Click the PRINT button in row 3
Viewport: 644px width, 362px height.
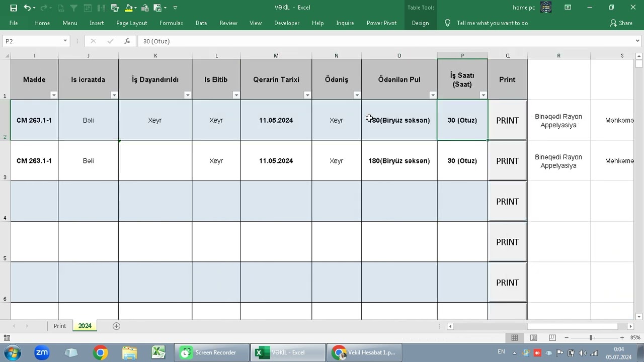pos(507,161)
